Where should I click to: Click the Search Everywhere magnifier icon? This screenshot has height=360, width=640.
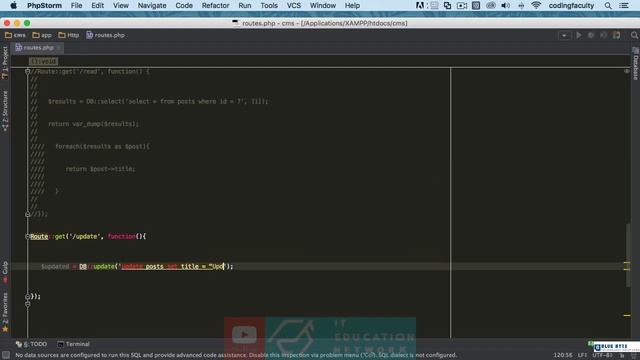634,36
